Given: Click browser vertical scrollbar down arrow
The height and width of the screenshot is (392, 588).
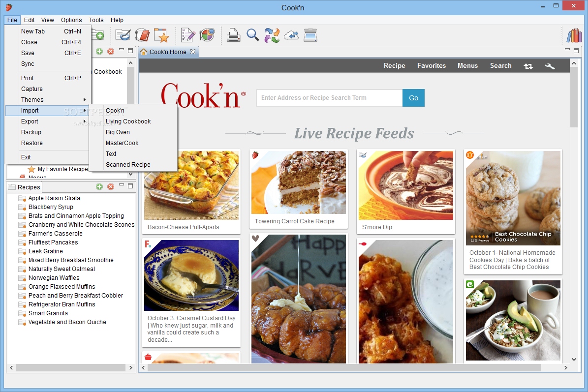Looking at the screenshot, I should click(x=574, y=359).
